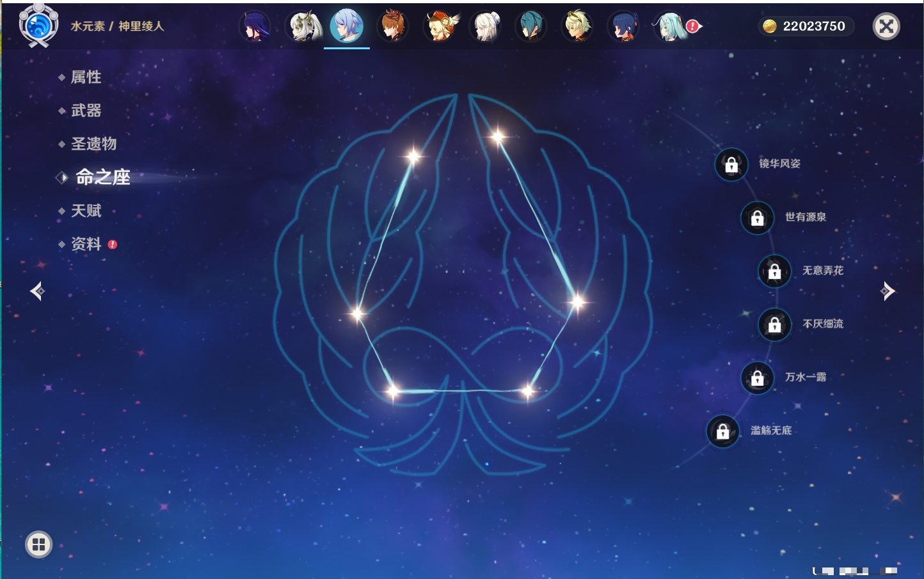924x579 pixels.
Task: Open the 武器 weapon tab
Action: pyautogui.click(x=86, y=111)
